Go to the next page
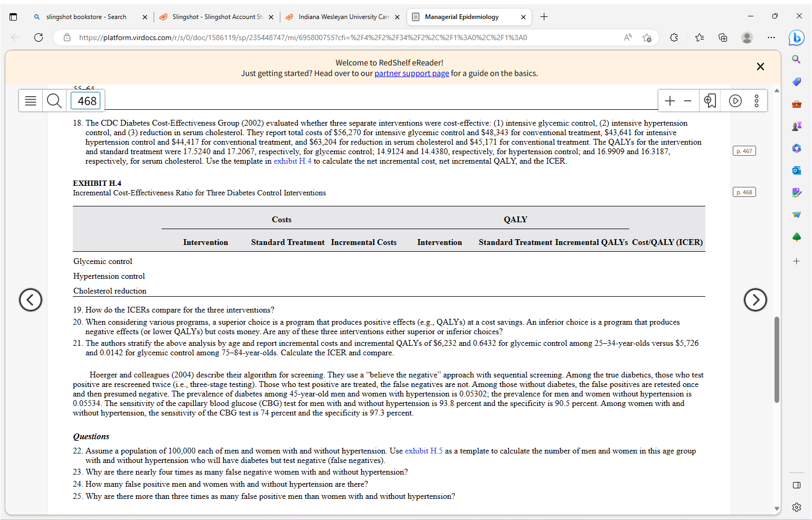 click(x=756, y=300)
